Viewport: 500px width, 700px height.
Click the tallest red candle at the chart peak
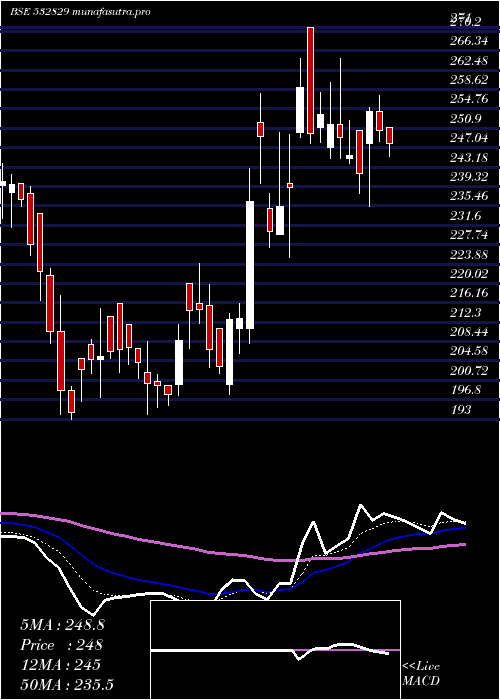point(310,80)
